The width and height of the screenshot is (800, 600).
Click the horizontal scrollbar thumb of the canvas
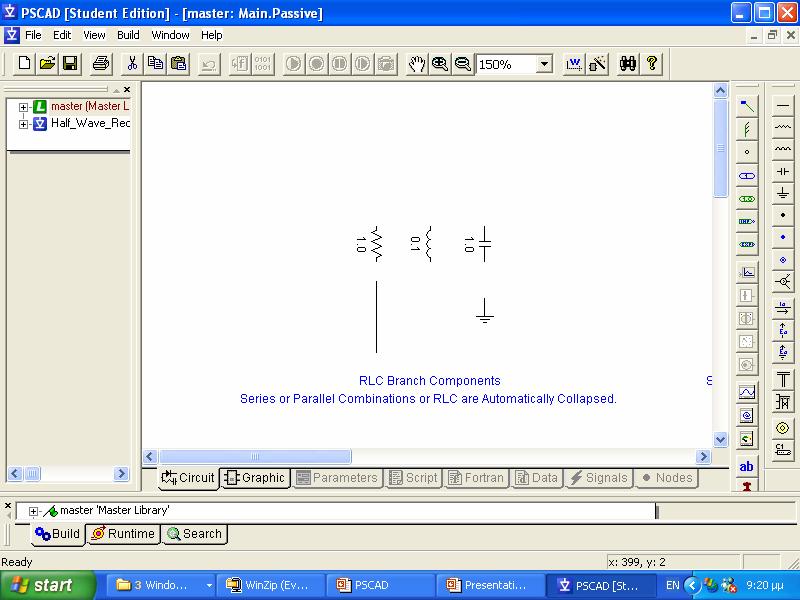pyautogui.click(x=255, y=456)
